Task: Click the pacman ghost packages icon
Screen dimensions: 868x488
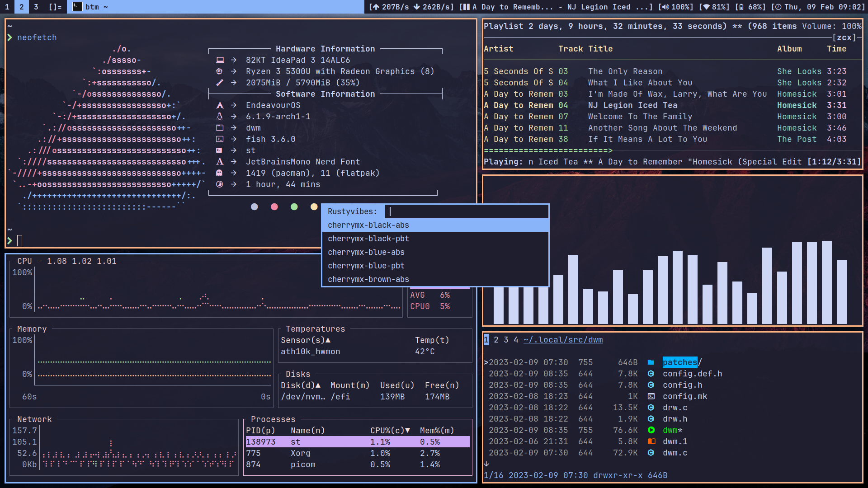Action: (219, 173)
